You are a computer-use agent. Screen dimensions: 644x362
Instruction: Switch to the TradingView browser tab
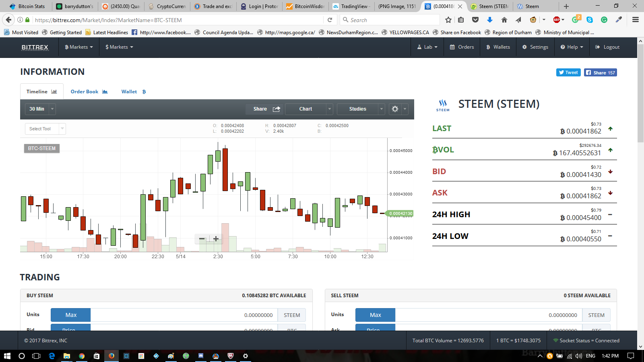pyautogui.click(x=351, y=6)
